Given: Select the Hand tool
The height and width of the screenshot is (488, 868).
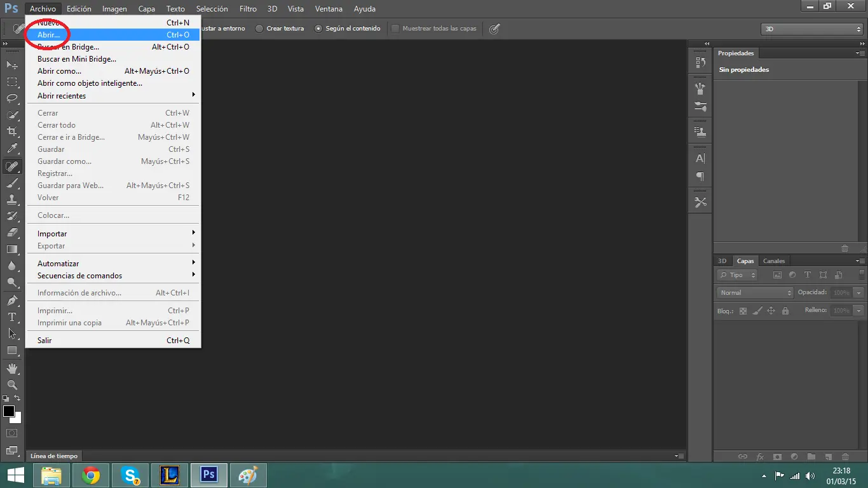Looking at the screenshot, I should click(x=12, y=368).
